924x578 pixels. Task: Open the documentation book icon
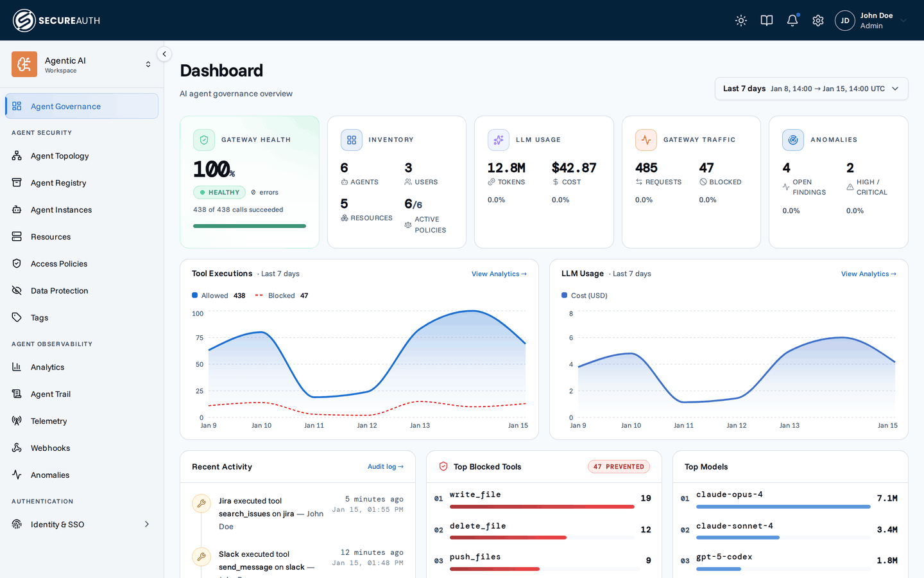point(767,21)
